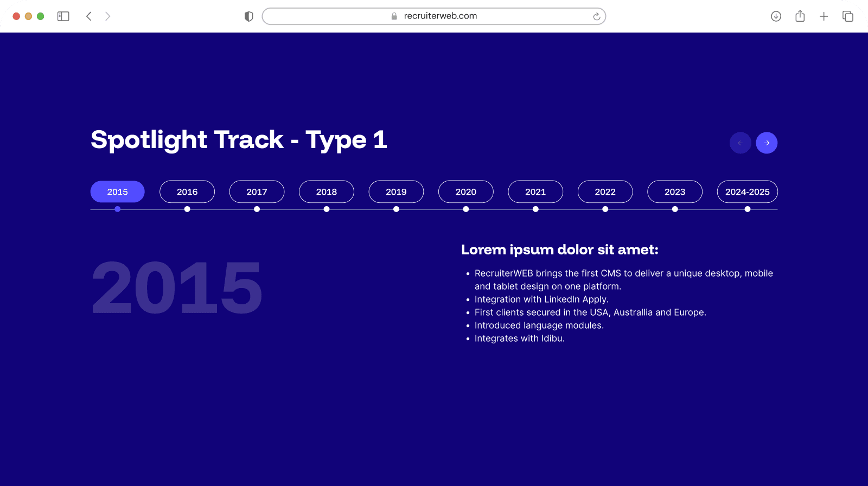Viewport: 868px width, 486px height.
Task: Click the recruiterweb.com address bar
Action: click(434, 16)
